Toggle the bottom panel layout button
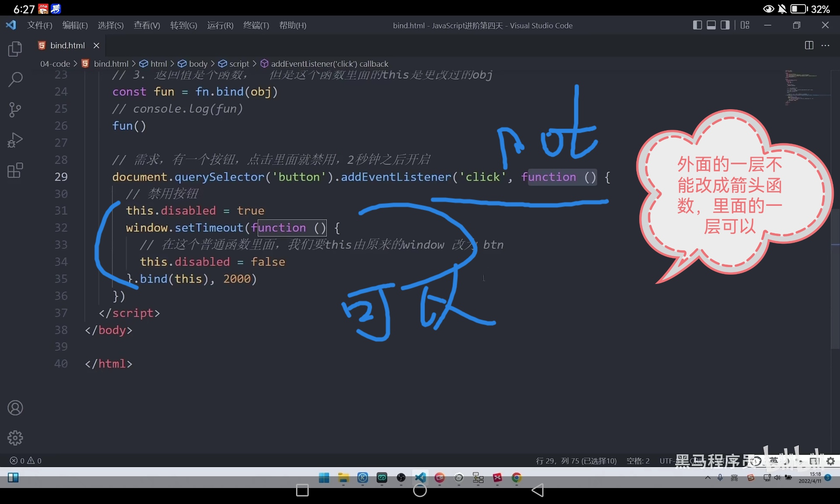Image resolution: width=840 pixels, height=504 pixels. click(711, 25)
